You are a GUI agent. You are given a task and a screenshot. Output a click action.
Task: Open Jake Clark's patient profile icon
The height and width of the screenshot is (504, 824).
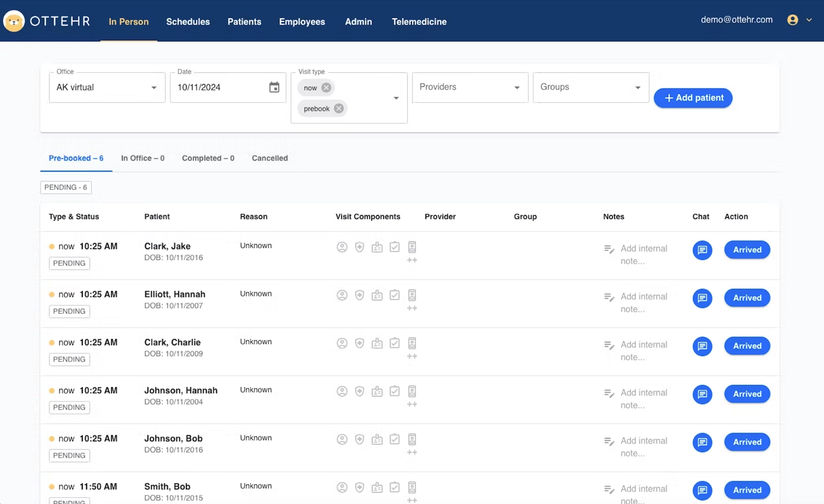tap(342, 247)
